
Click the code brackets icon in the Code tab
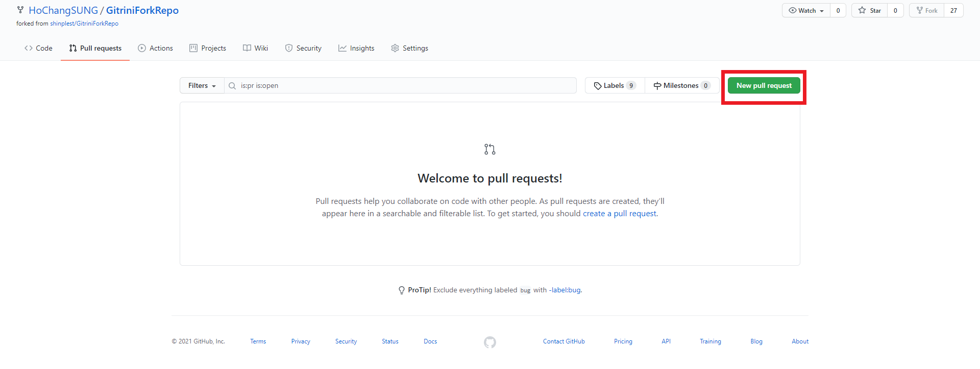point(29,48)
